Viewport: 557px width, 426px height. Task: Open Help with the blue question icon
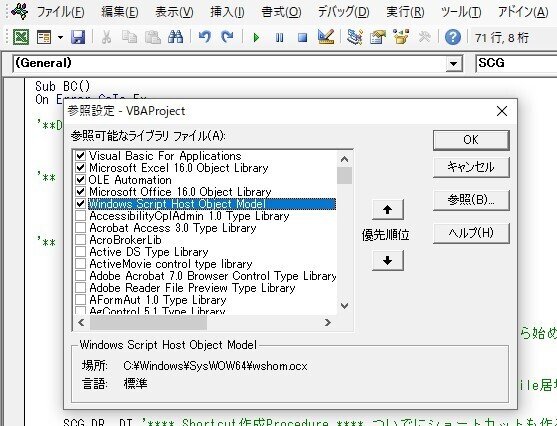pyautogui.click(x=453, y=37)
